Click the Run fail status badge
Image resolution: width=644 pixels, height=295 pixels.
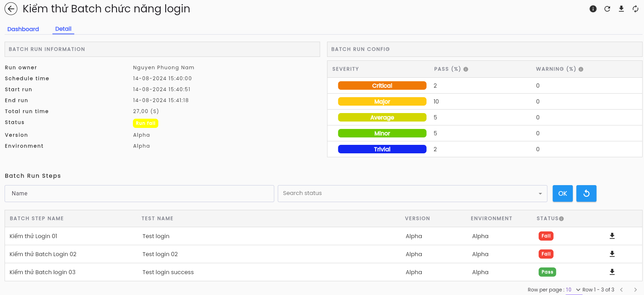pyautogui.click(x=146, y=123)
